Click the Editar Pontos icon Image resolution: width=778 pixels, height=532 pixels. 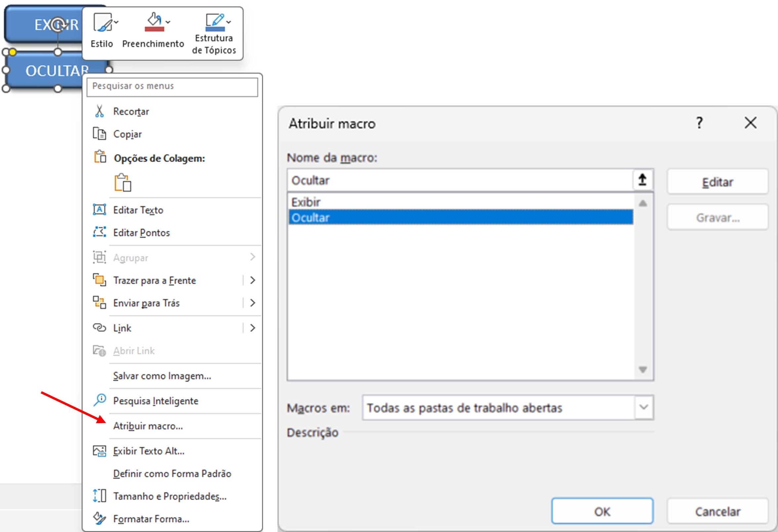tap(100, 232)
